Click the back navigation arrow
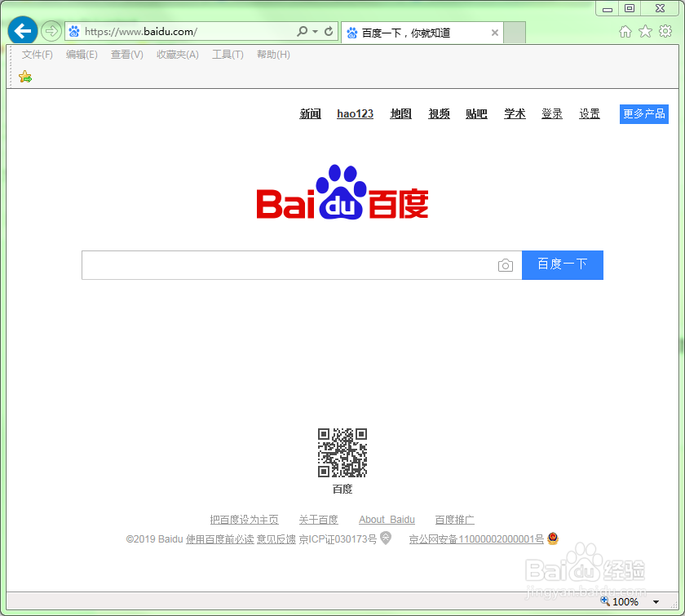 (22, 30)
